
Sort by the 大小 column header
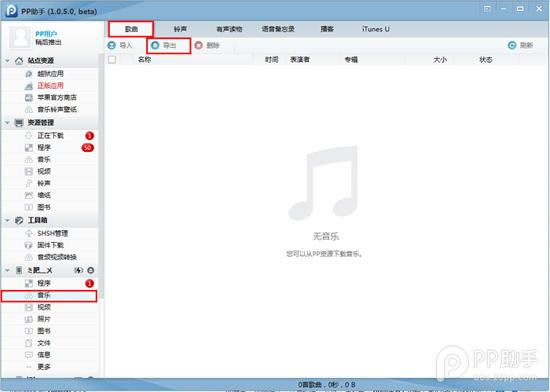point(440,60)
